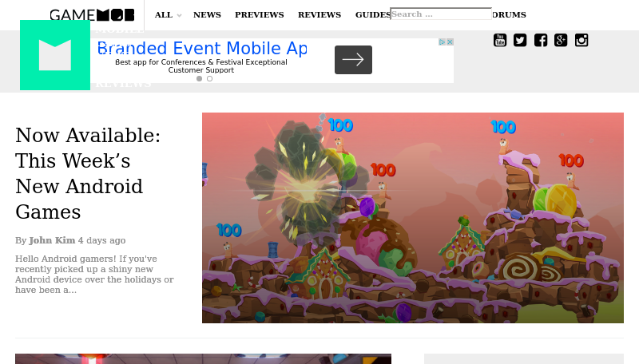This screenshot has height=364, width=639.
Task: Focus the Search input field
Action: [441, 14]
